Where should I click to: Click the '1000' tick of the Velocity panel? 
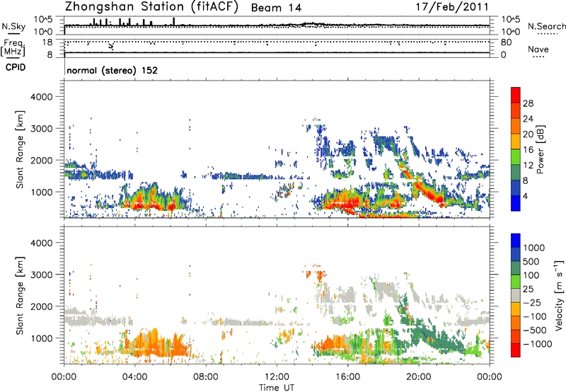pyautogui.click(x=41, y=338)
